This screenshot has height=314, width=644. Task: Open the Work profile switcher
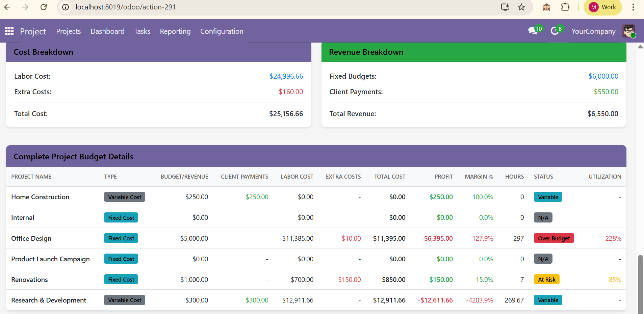click(x=603, y=7)
